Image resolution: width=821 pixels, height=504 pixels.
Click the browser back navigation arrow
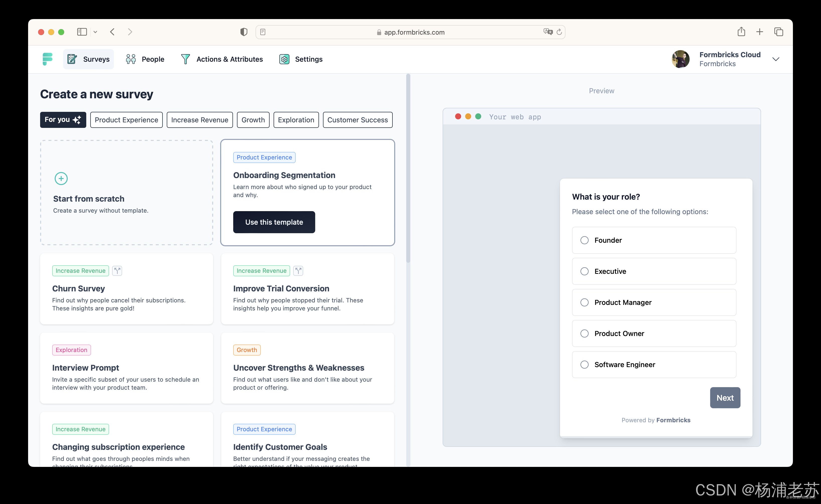point(112,32)
